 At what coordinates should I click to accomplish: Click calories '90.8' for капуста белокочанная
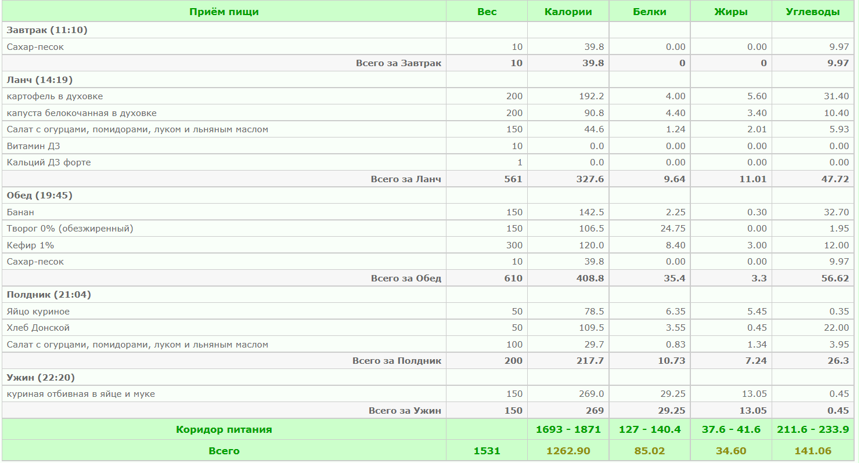(594, 113)
